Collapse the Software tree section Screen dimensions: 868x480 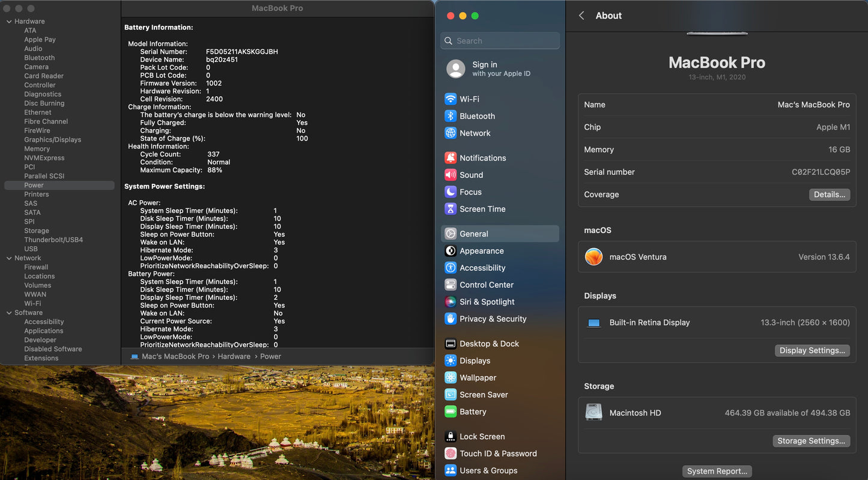9,313
